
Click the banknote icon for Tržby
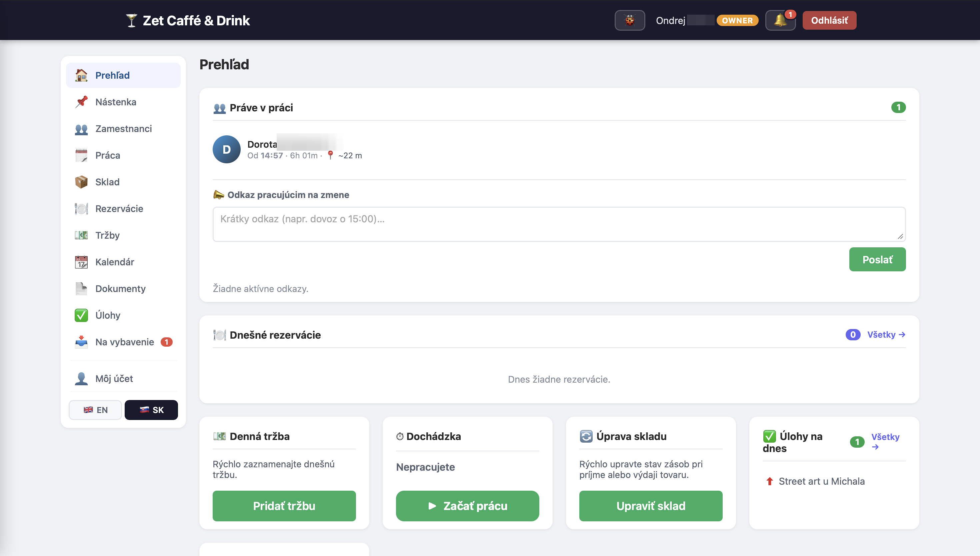pos(81,235)
